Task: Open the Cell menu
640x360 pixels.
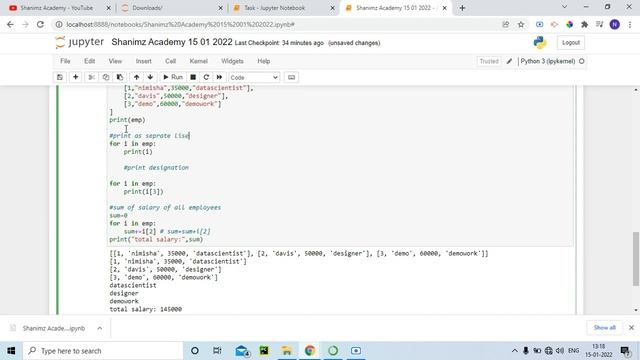Action: pos(170,61)
